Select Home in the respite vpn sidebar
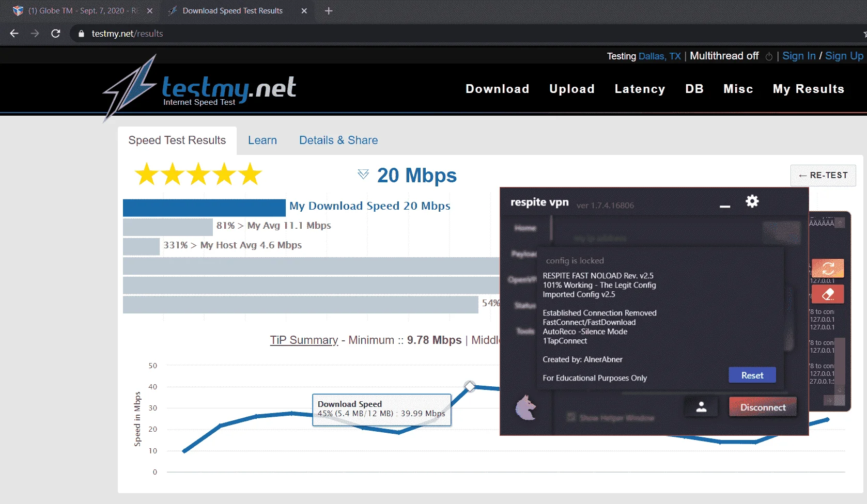 (x=525, y=228)
